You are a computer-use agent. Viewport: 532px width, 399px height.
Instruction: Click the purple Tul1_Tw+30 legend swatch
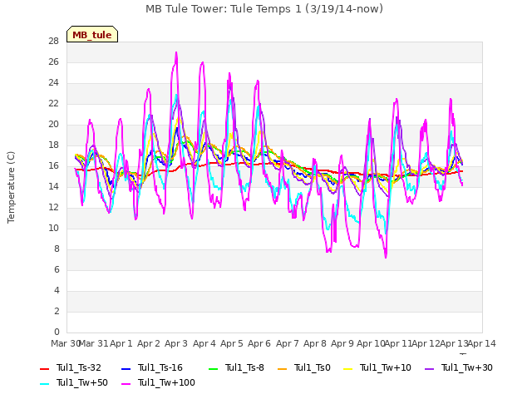(430, 368)
